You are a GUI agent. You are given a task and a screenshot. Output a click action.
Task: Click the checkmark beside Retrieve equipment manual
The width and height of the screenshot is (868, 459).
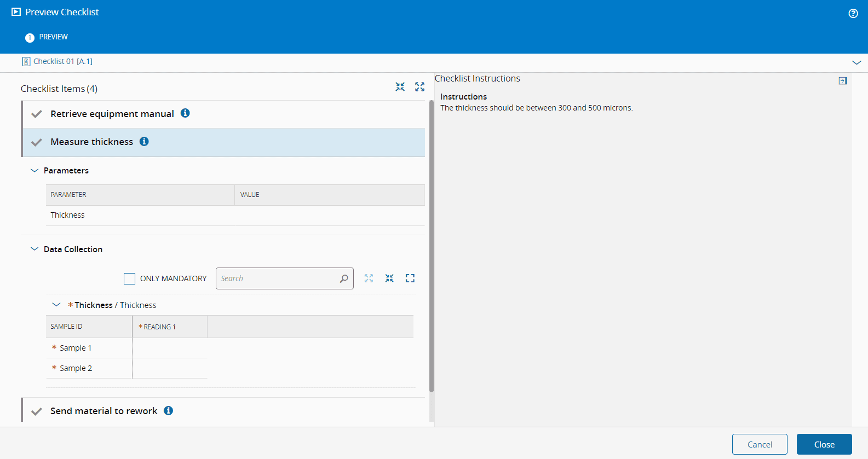(x=37, y=114)
